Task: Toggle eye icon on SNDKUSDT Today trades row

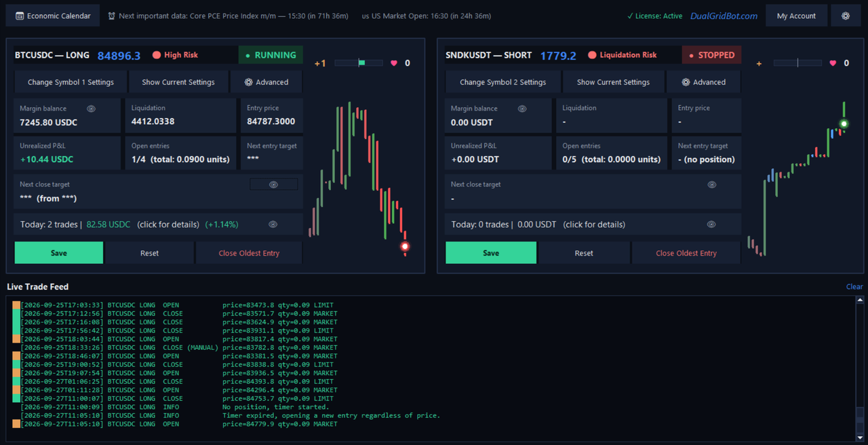Action: 711,225
